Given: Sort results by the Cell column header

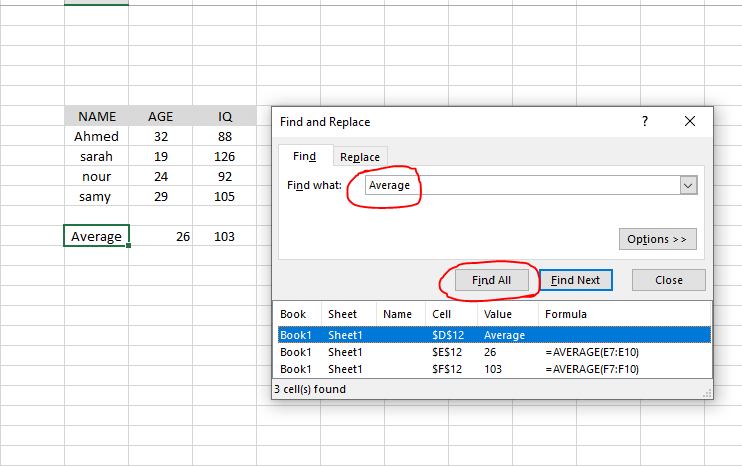Looking at the screenshot, I should (x=443, y=314).
